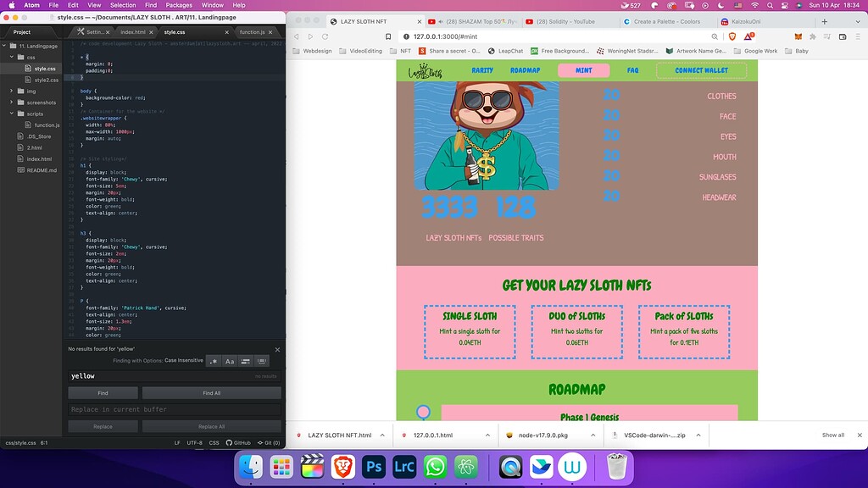The height and width of the screenshot is (488, 868).
Task: Toggle regex search mode in the find panel
Action: coord(212,361)
